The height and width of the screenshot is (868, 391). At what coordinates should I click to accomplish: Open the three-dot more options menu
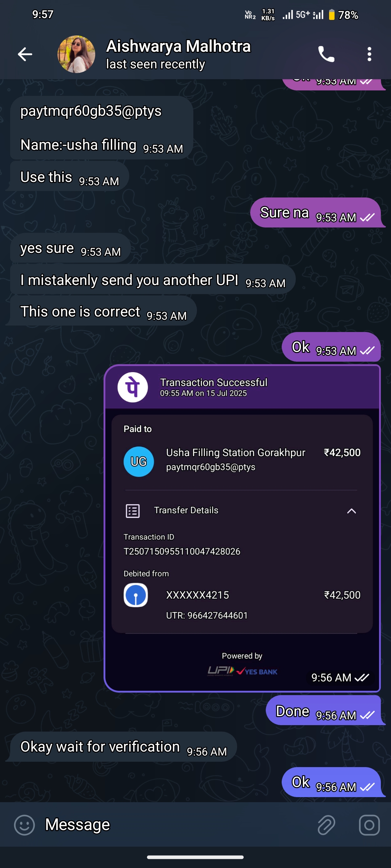click(x=369, y=54)
